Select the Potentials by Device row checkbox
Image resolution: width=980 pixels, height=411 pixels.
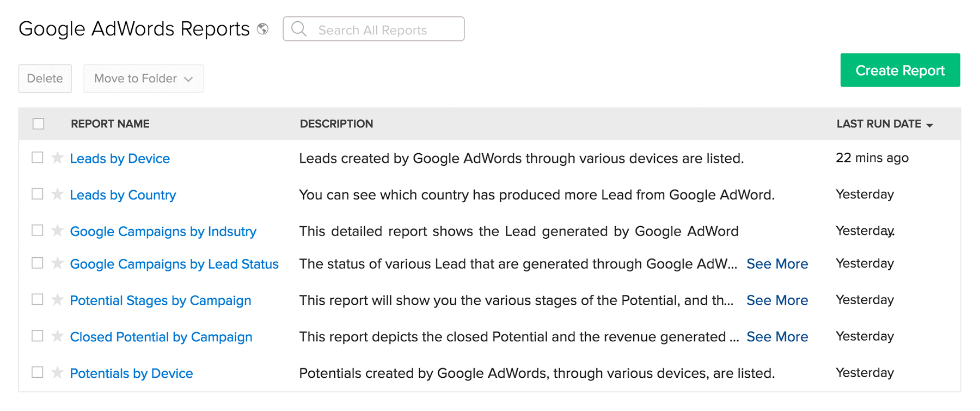38,372
